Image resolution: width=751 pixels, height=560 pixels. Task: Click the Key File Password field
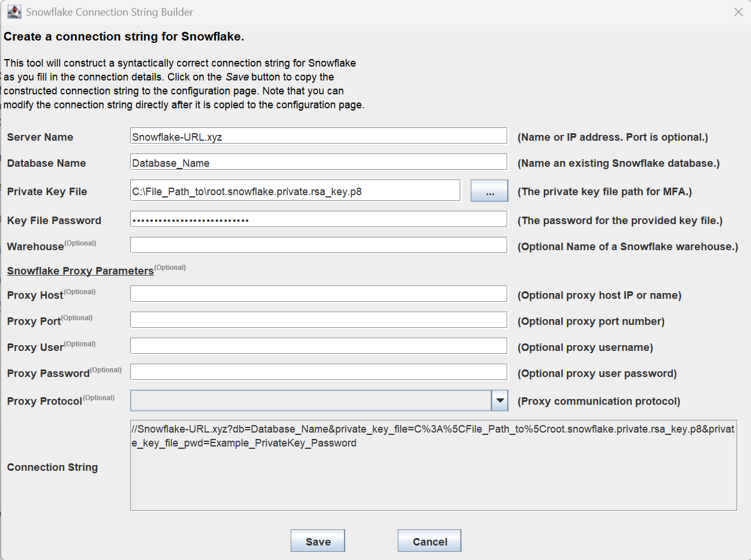318,219
